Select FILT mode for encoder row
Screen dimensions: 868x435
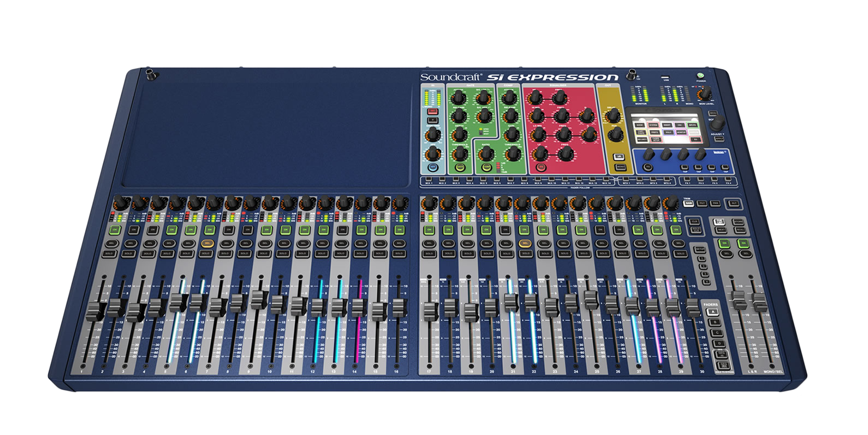(x=702, y=203)
